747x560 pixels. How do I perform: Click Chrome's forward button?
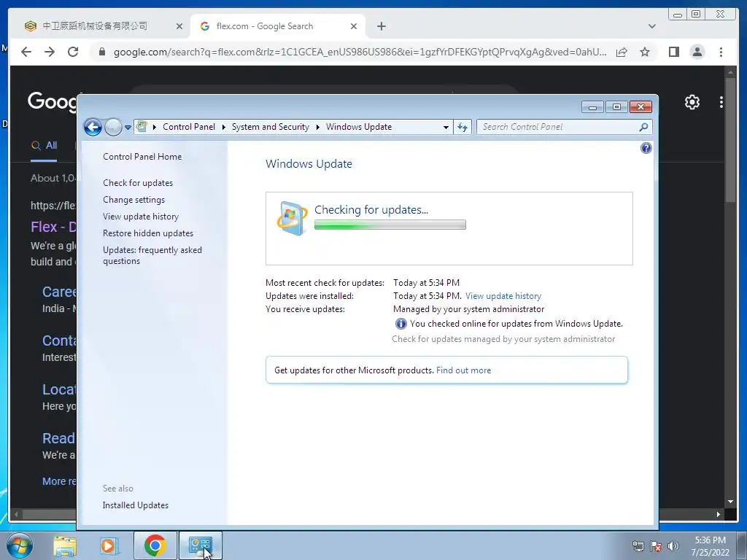point(50,52)
